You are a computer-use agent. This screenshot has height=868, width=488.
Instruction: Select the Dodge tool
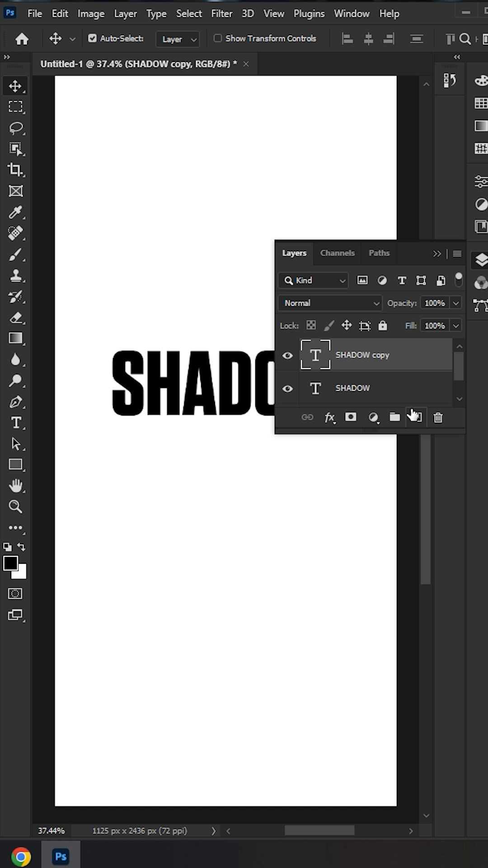(x=15, y=381)
